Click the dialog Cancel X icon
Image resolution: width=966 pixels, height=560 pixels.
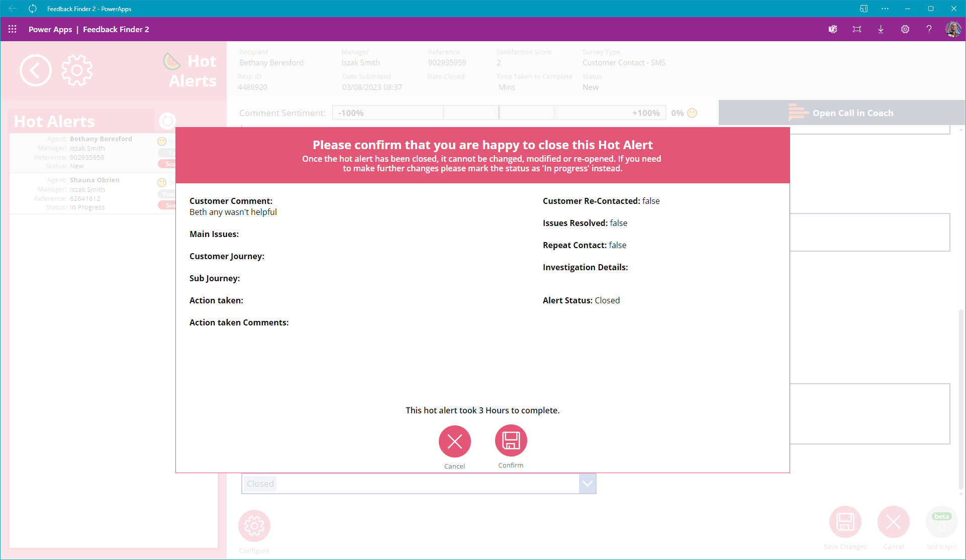click(x=454, y=441)
